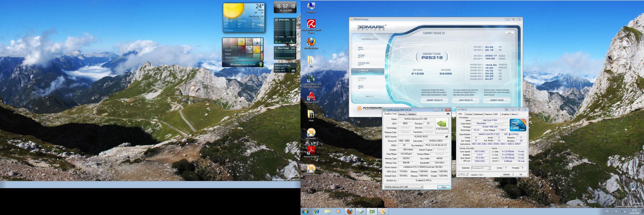Click the CPU-Z tools icon in title bar
This screenshot has width=644, height=215.
coord(507,110)
